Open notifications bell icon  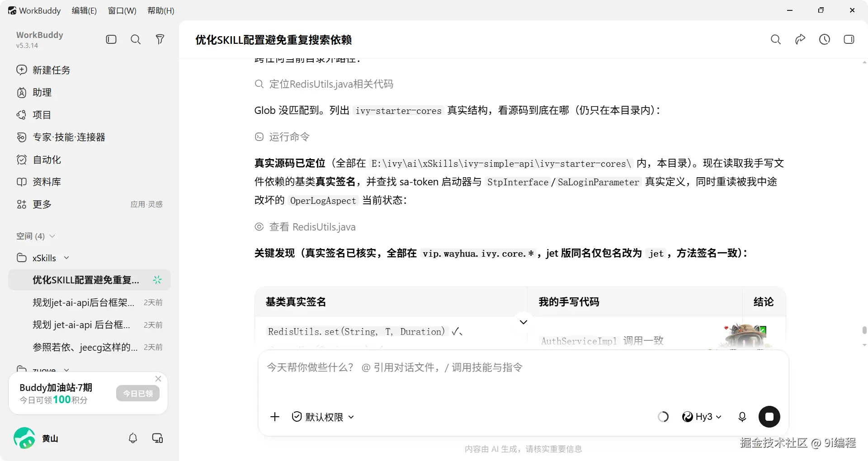[x=133, y=438]
